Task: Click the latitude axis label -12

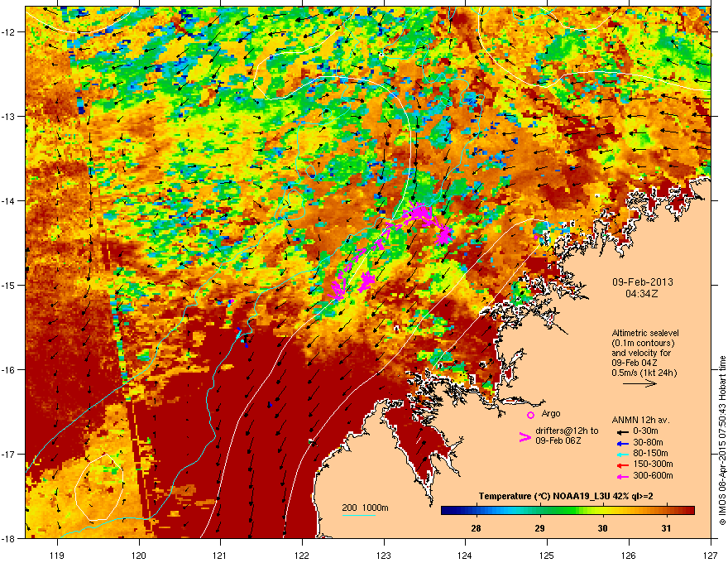Action: [9, 32]
